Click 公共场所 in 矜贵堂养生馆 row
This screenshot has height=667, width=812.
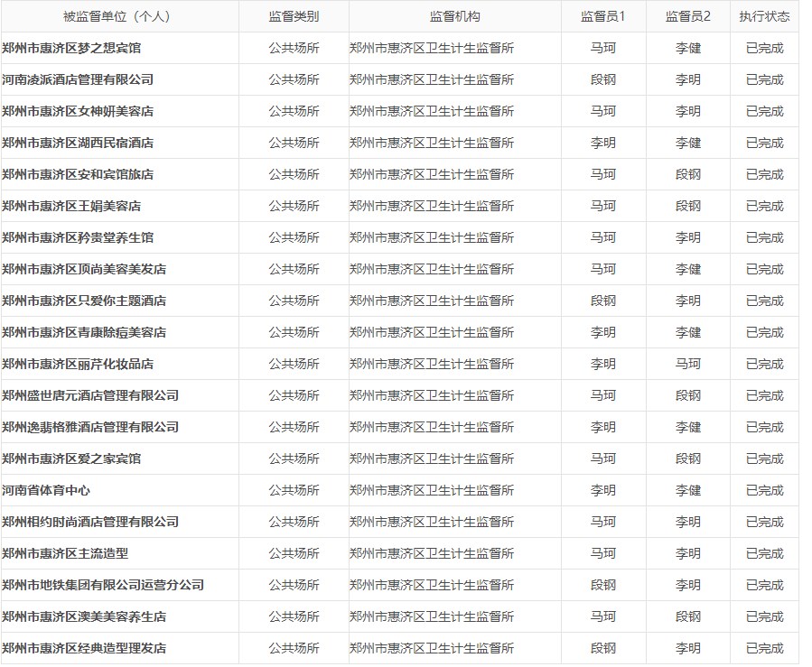click(x=294, y=237)
